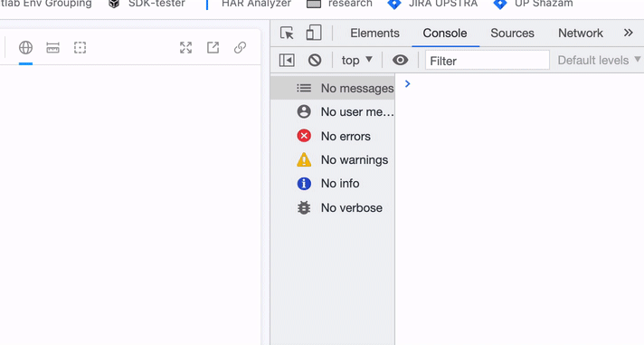Open the SDK-tester bookmark

[147, 4]
